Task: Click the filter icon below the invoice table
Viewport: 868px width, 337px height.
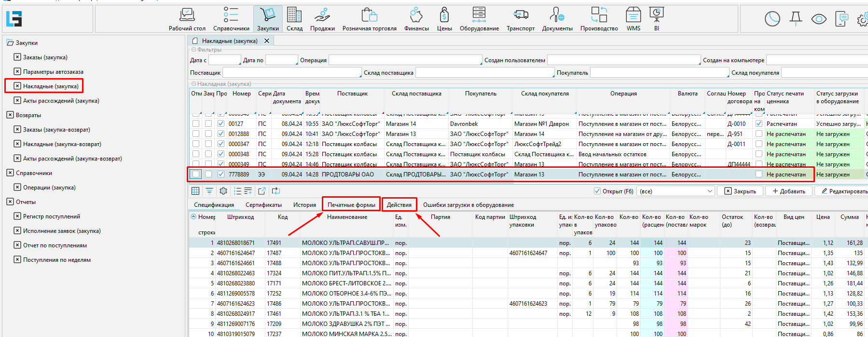Action: tap(209, 191)
